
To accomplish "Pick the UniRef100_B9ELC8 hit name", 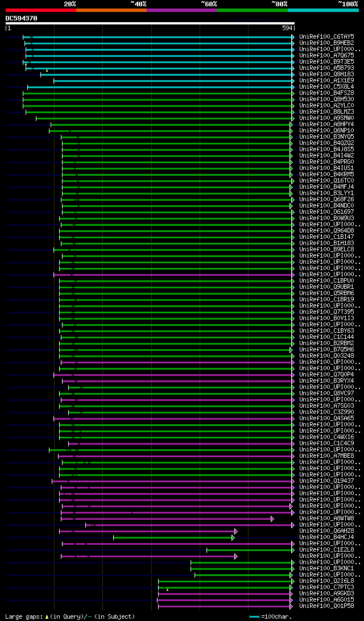I will point(327,250).
